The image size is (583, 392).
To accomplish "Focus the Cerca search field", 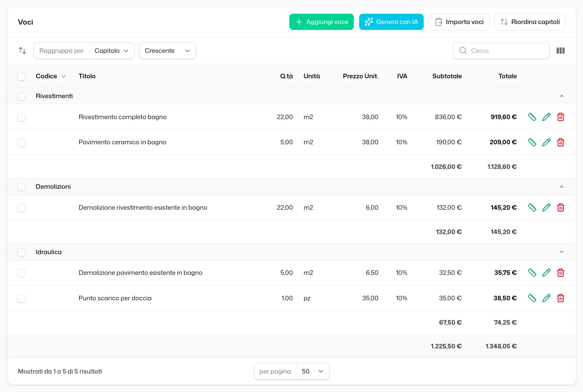I will tap(501, 51).
